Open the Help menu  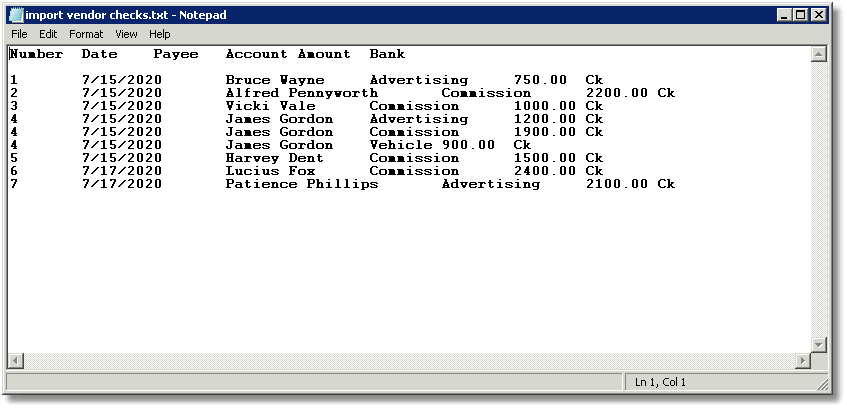click(x=160, y=34)
